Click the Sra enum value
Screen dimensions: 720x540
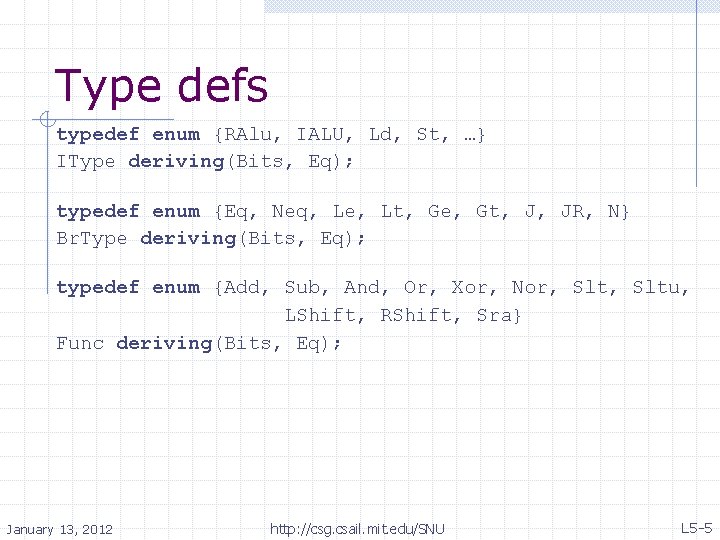pyautogui.click(x=494, y=315)
